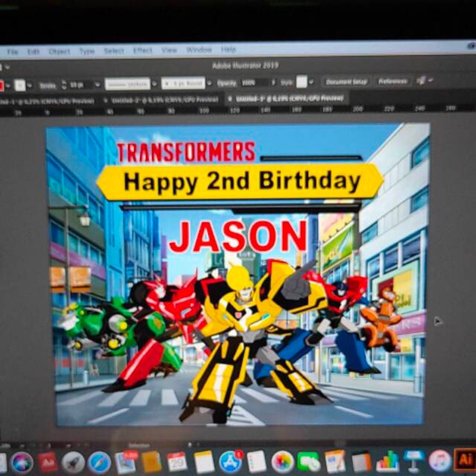Screen dimensions: 476x476
Task: Open the Numbers app in the dock
Action: point(387,462)
